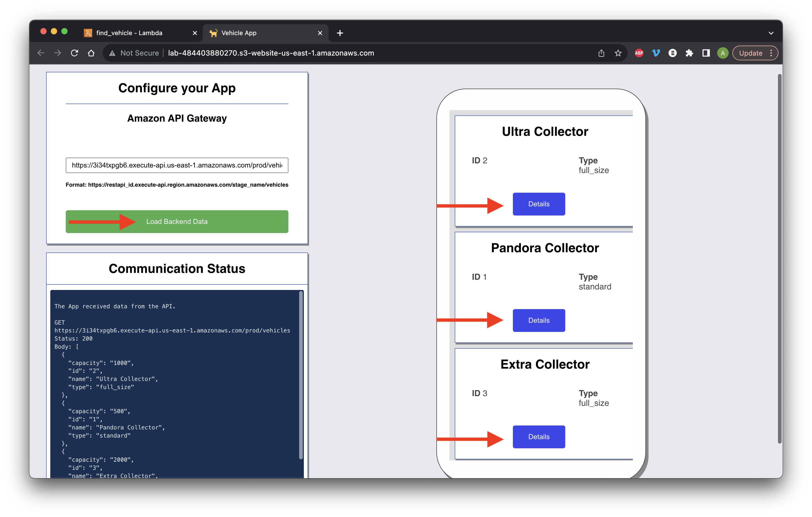
Task: Click "ID 2" on Ultra Collector card
Action: [479, 161]
